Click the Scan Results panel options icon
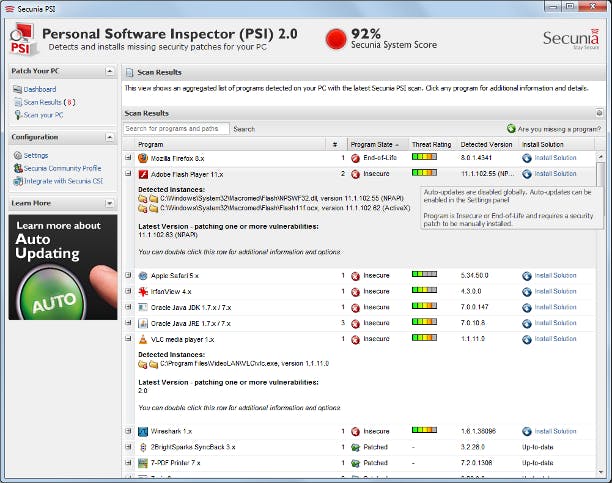 [599, 113]
